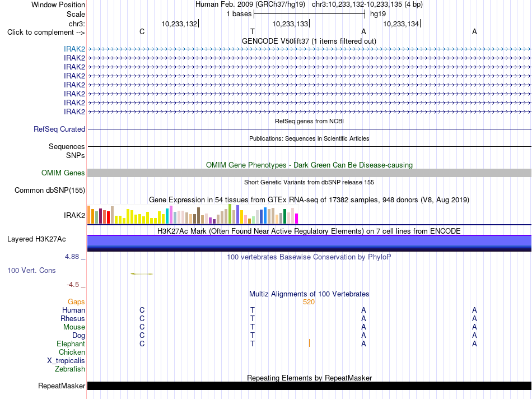532x399 pixels.
Task: Click the 100 Vert. Cons label
Action: 31,270
